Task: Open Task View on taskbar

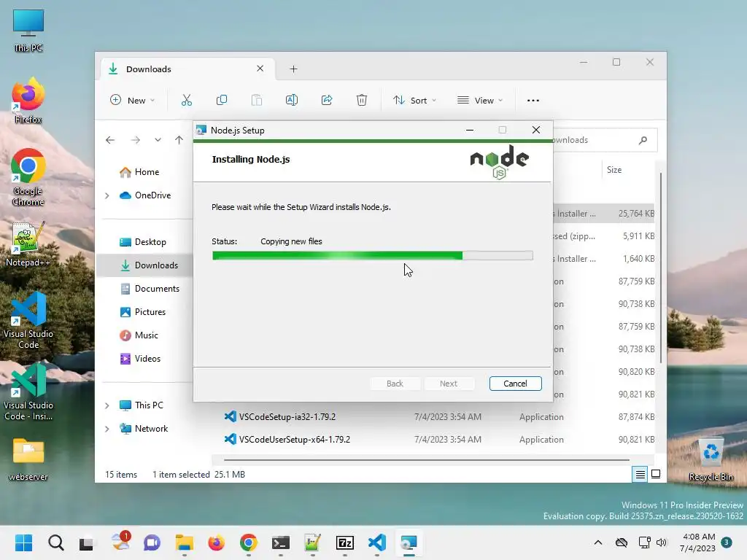Action: pos(86,542)
